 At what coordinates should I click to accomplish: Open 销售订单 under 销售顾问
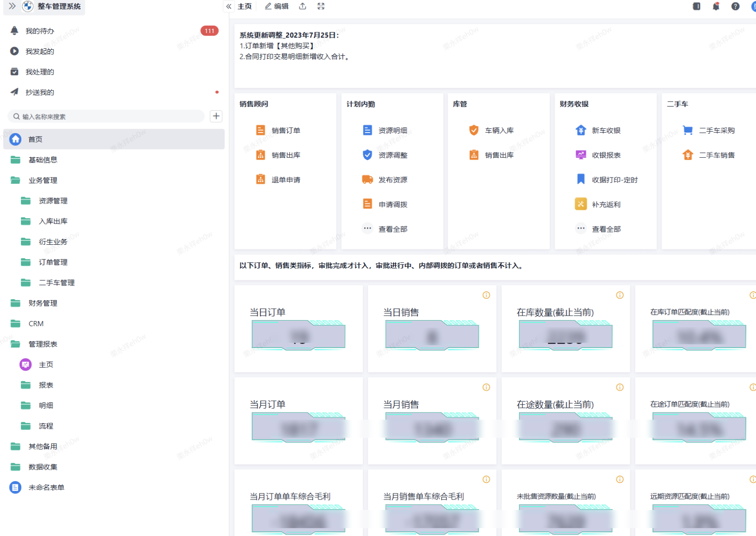(x=278, y=130)
